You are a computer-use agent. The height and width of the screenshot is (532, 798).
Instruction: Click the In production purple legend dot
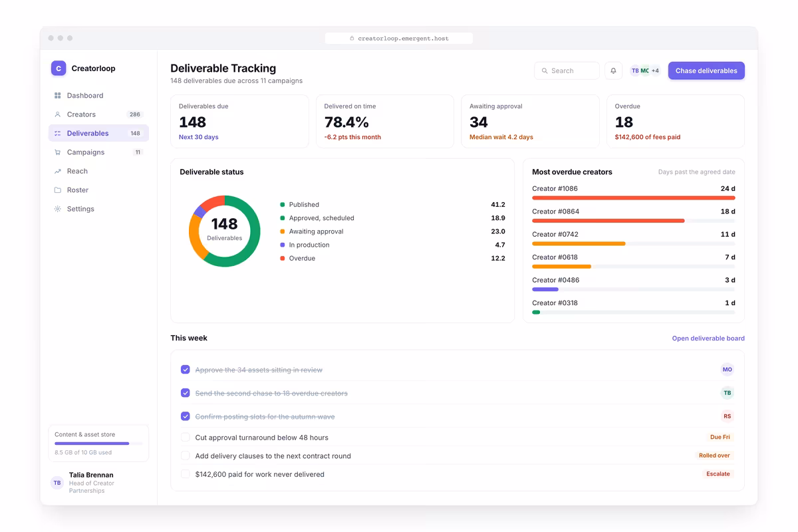[283, 245]
